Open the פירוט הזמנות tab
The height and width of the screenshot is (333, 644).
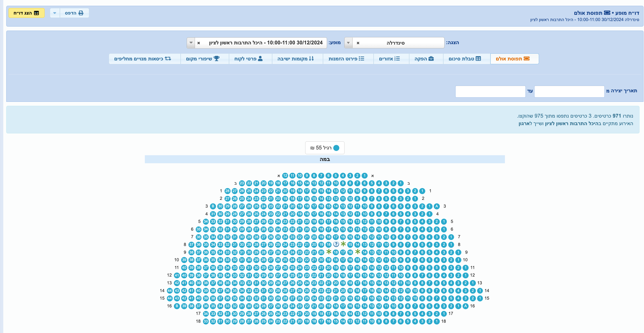[x=346, y=59]
